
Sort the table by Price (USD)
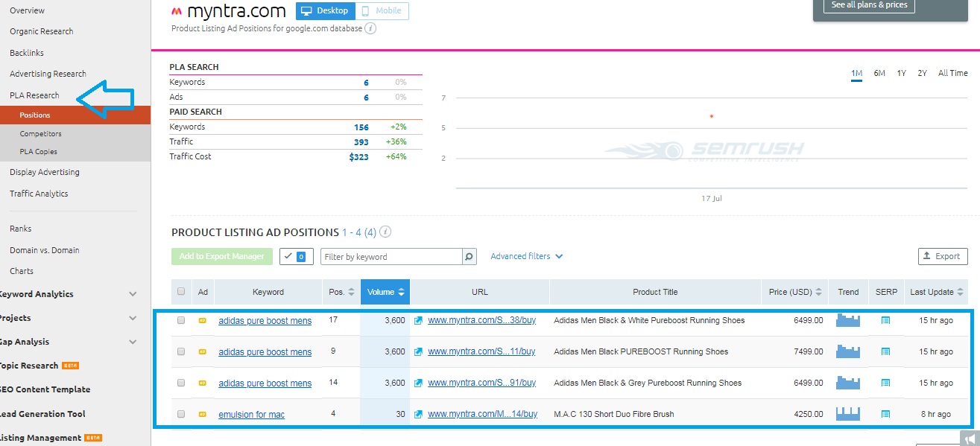[x=795, y=292]
